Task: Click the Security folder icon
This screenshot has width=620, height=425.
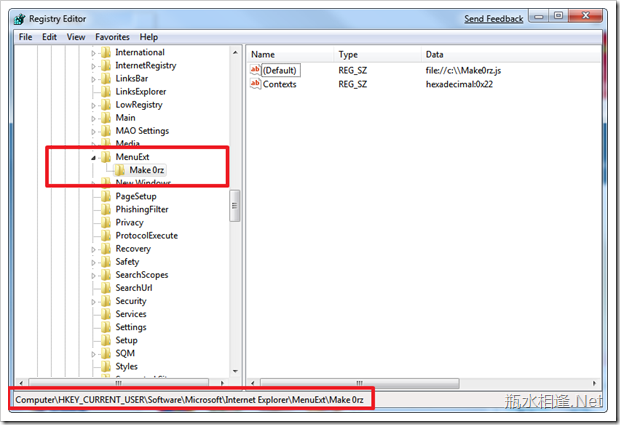Action: 106,301
